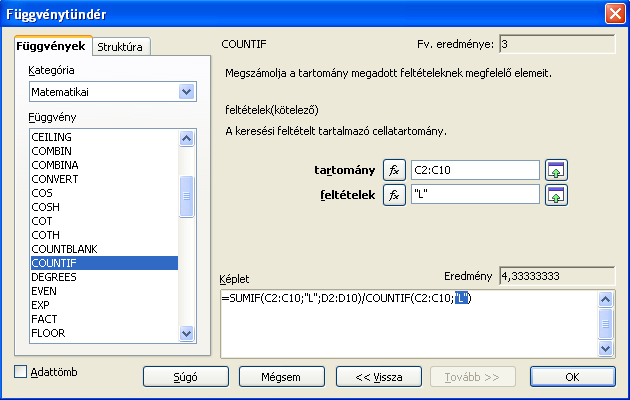Click the feltételek input field

pos(475,195)
